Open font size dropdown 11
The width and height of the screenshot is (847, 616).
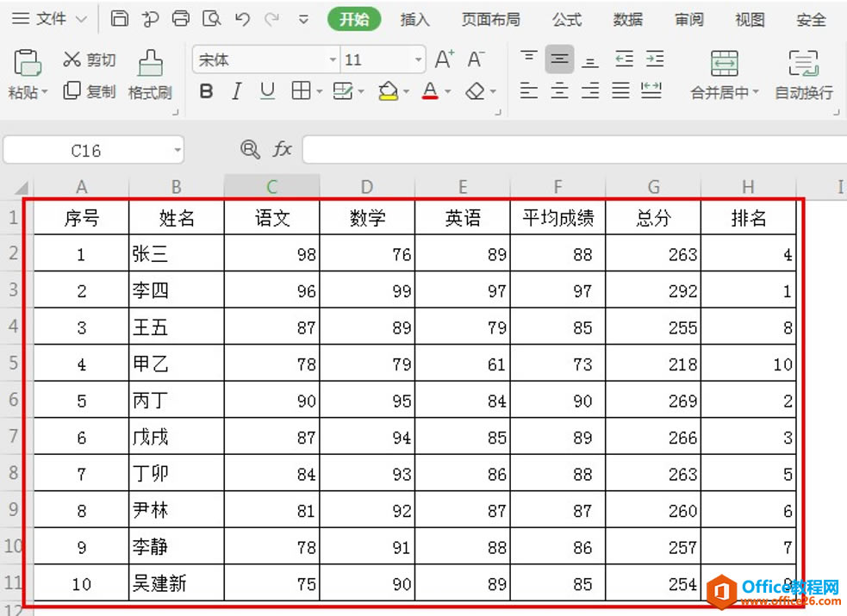(418, 59)
